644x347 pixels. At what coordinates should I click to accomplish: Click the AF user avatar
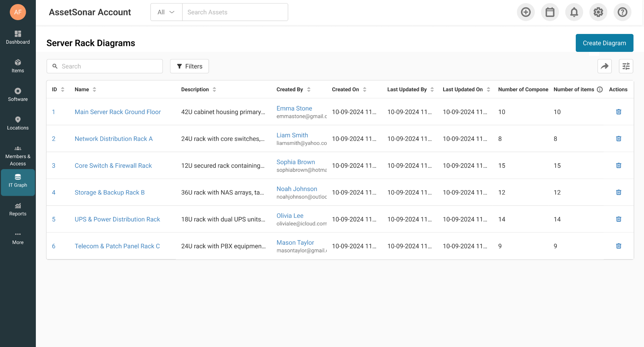pos(18,12)
